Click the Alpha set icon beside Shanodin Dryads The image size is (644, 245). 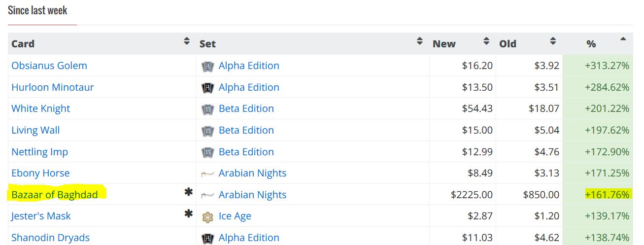click(x=208, y=238)
